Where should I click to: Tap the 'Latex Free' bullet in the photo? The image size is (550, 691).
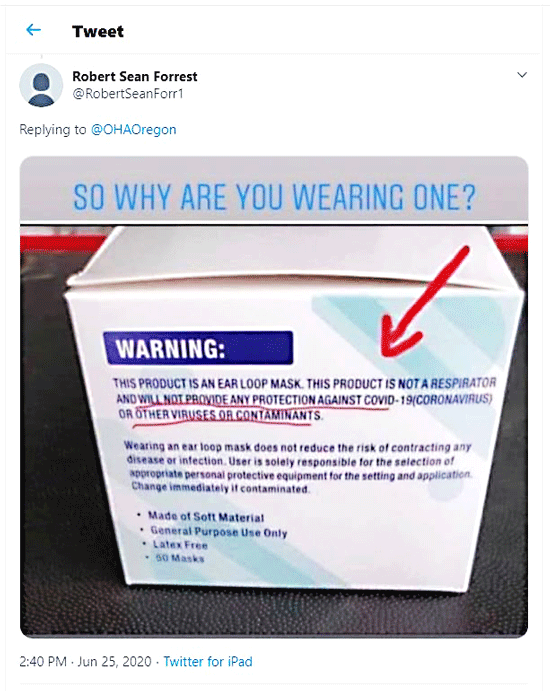(180, 545)
